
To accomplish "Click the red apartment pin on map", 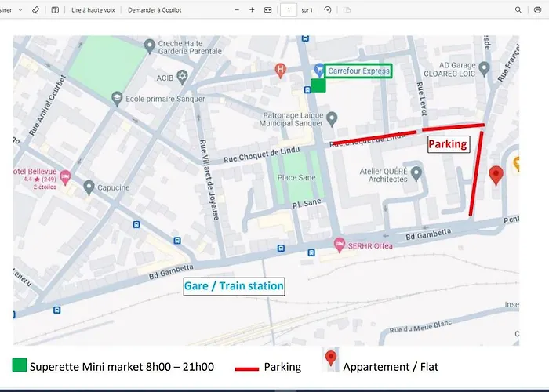I will point(496,175).
